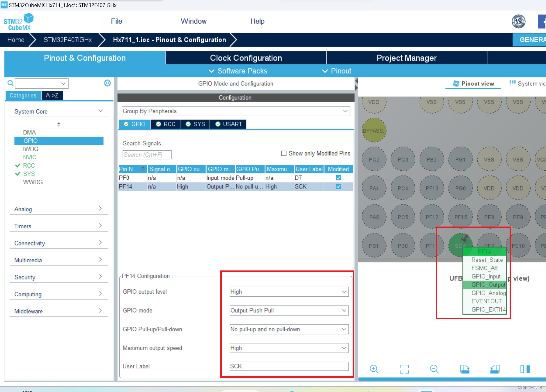Select pin PC4 on the chip

coord(403,188)
